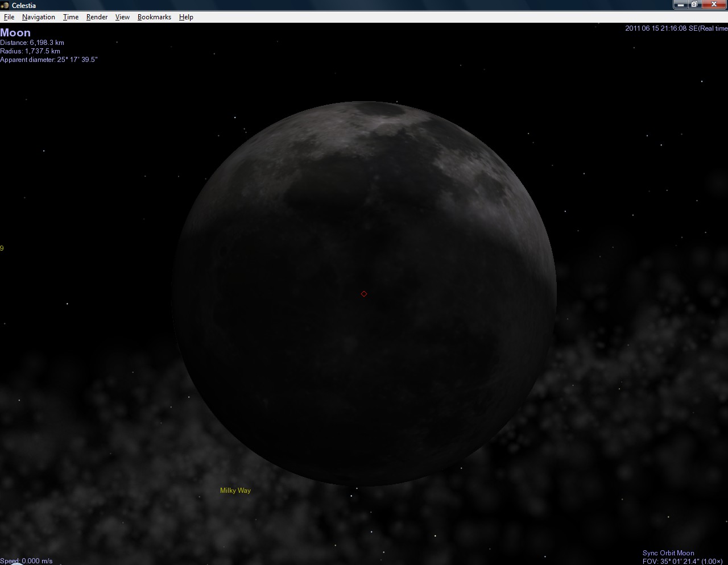Screen dimensions: 728x565
Task: Click the yellow 9 label at left edge
Action: 2,248
